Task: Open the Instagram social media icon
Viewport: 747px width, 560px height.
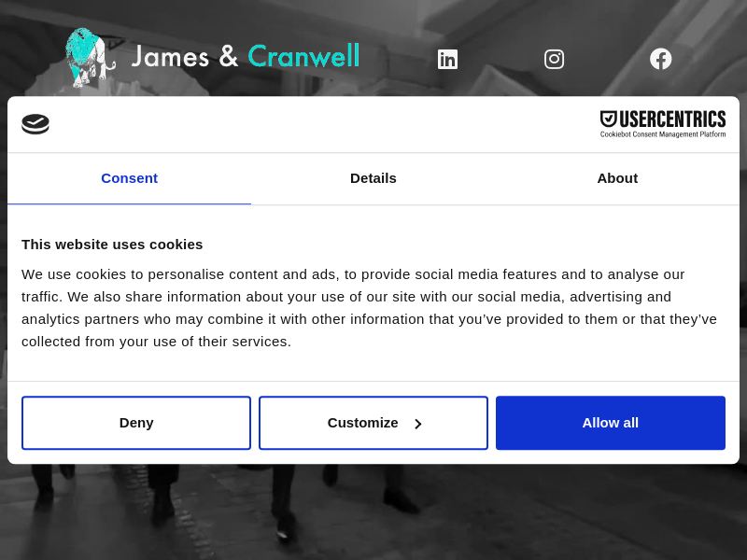Action: click(554, 59)
